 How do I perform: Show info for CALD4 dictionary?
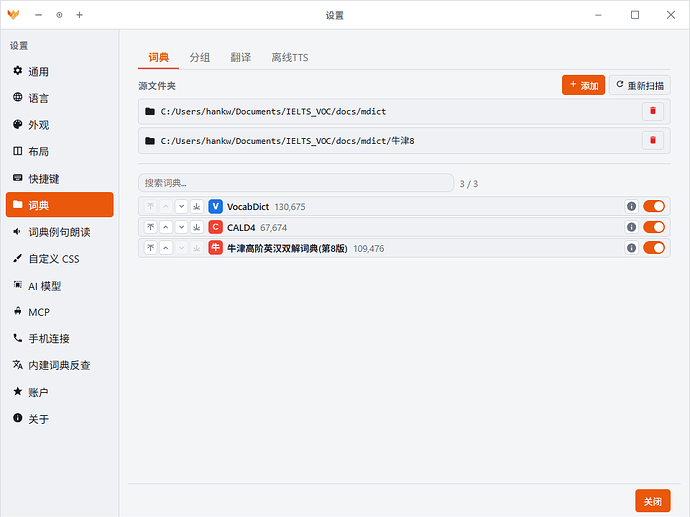coord(631,227)
